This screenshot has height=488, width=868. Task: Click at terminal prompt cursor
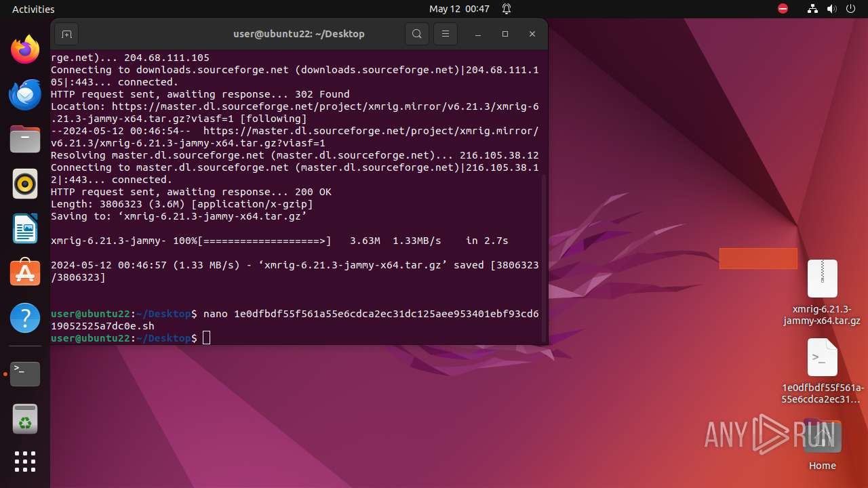(207, 338)
